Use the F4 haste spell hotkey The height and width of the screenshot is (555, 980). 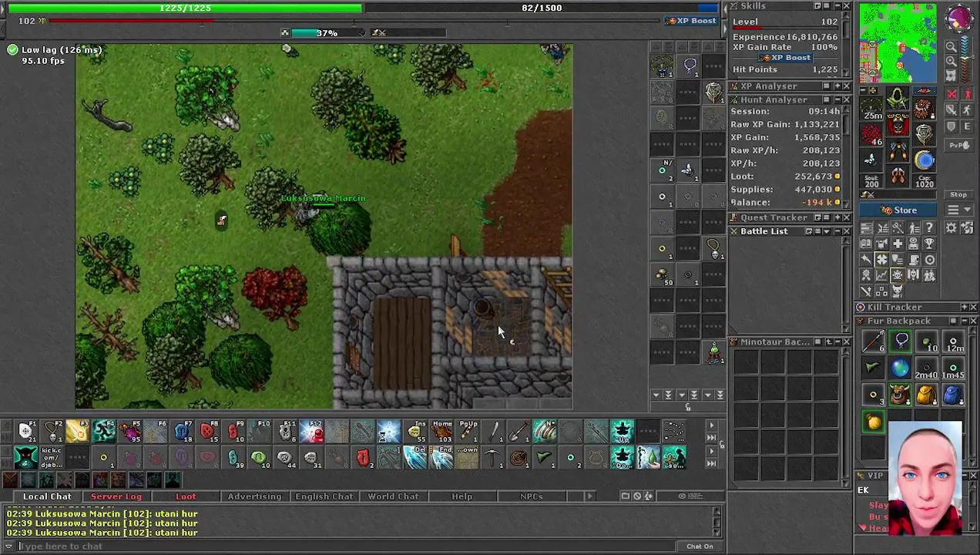tap(103, 431)
